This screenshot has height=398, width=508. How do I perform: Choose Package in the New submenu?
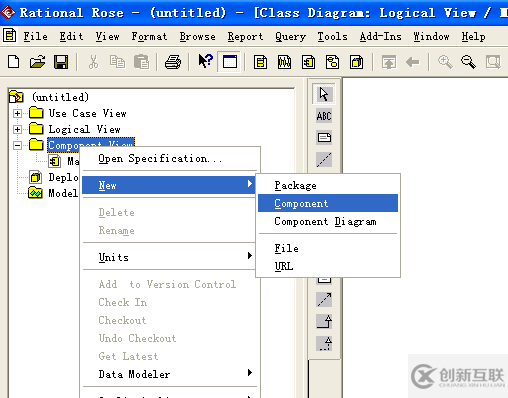click(328, 185)
